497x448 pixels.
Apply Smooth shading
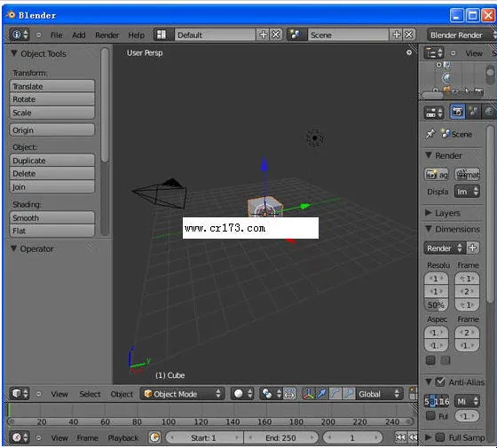[52, 217]
